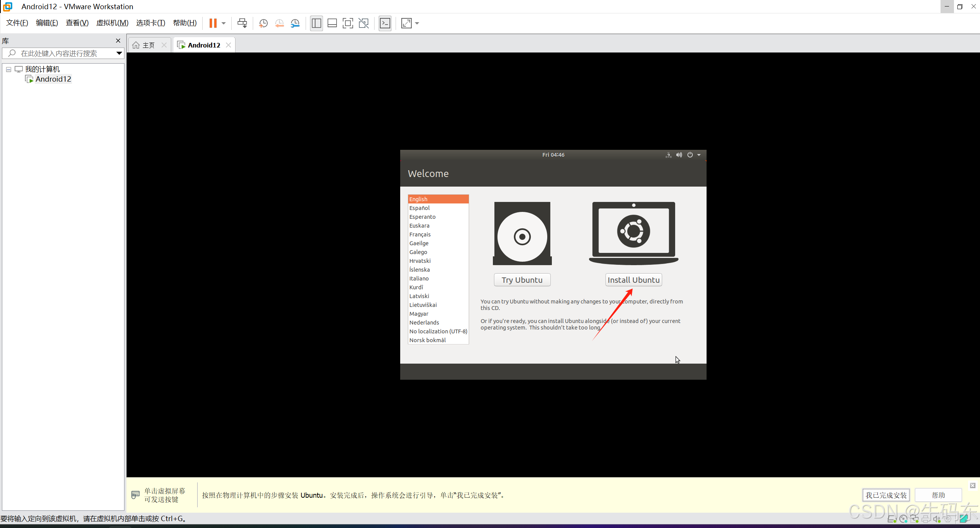Enter full screen mode
Image resolution: width=980 pixels, height=528 pixels.
(347, 23)
